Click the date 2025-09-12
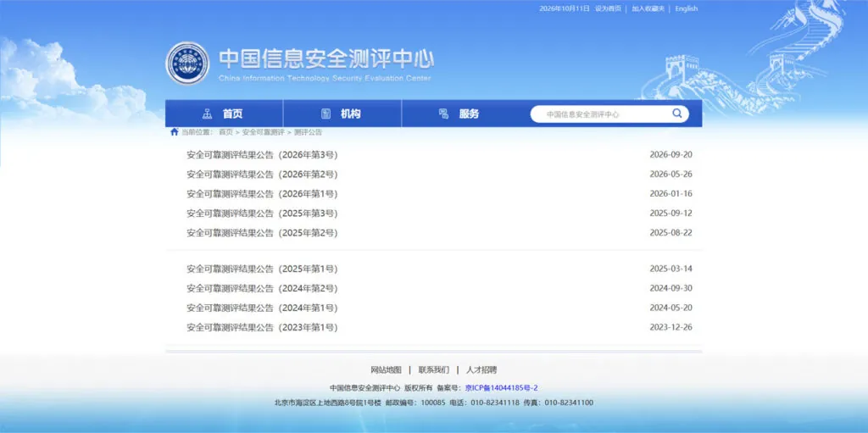 coord(671,214)
